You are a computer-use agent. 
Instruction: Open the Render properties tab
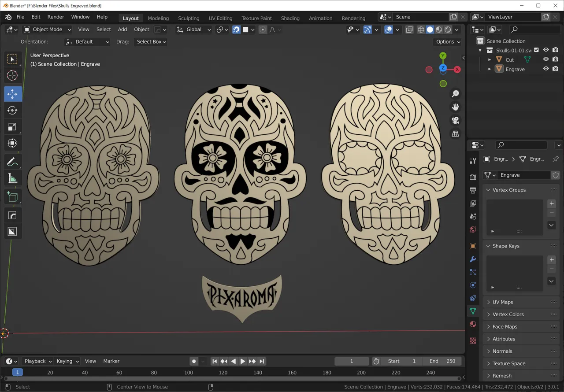pyautogui.click(x=473, y=177)
